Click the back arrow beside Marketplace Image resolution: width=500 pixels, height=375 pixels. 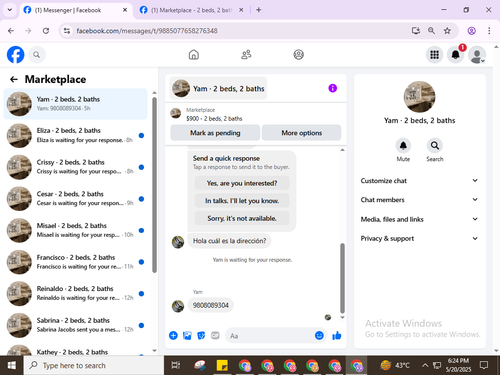pos(14,79)
